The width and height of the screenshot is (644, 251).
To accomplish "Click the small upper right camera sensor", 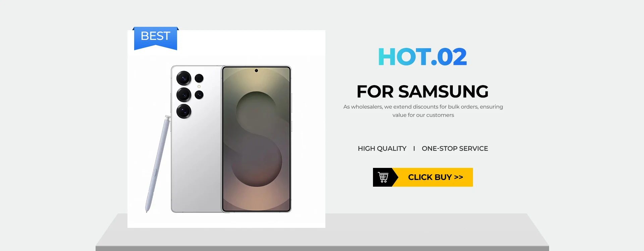I will click(199, 78).
